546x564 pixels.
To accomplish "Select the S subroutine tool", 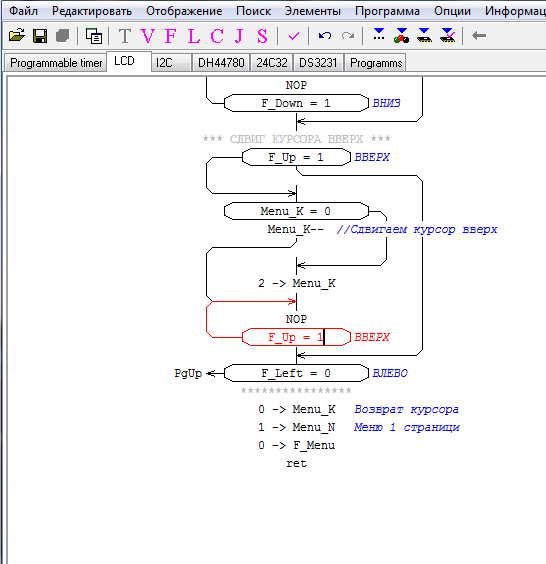I will pyautogui.click(x=262, y=36).
